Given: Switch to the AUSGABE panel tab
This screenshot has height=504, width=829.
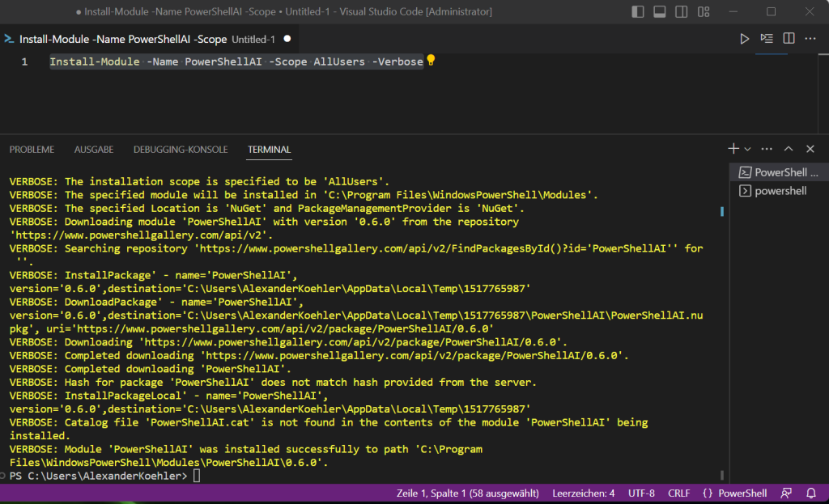Looking at the screenshot, I should coord(94,150).
